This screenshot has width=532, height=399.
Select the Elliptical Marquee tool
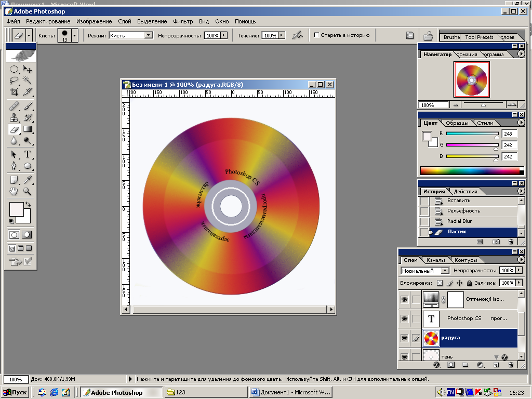coord(14,70)
